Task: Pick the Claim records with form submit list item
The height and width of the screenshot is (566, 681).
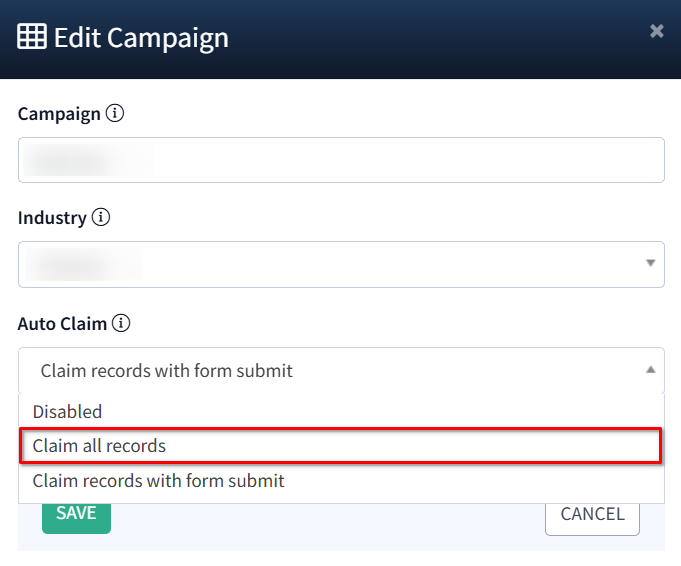Action: coord(158,481)
